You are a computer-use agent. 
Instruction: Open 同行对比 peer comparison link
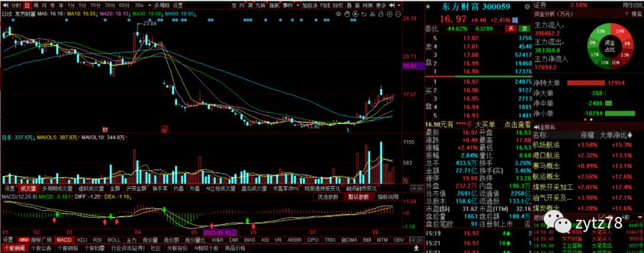633,5
